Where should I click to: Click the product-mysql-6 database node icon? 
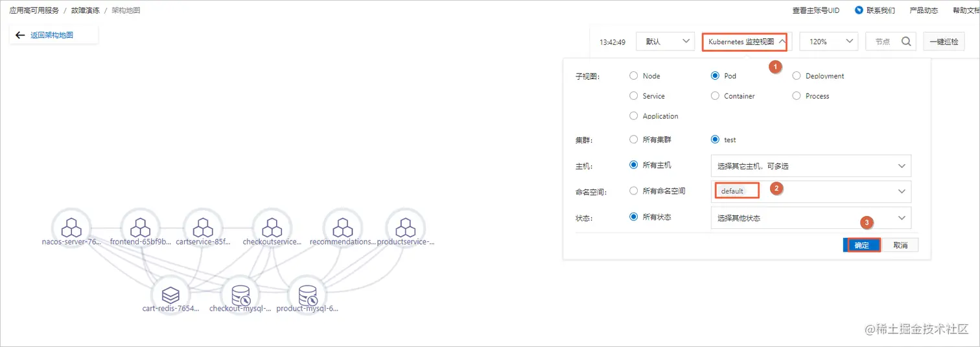307,295
